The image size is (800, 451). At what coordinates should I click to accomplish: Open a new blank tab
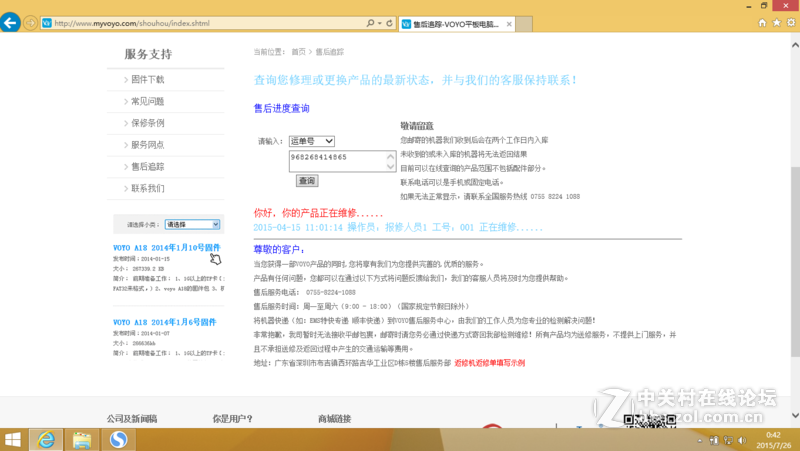click(524, 24)
